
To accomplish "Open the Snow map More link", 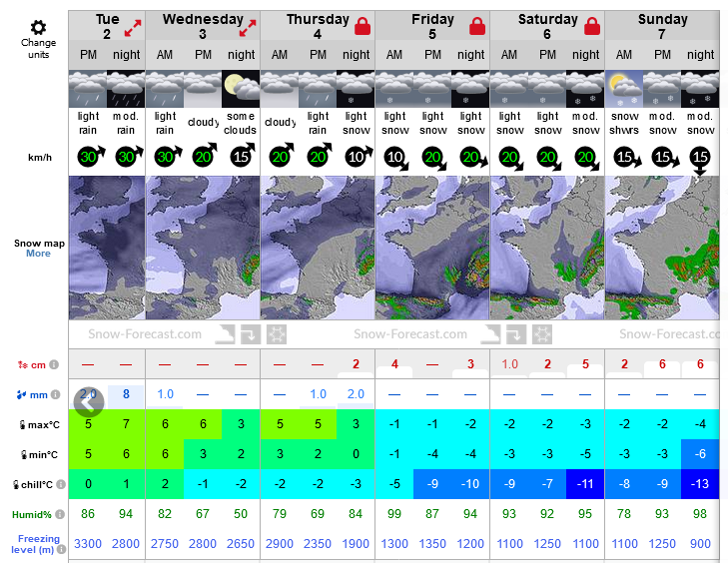I will pyautogui.click(x=38, y=254).
